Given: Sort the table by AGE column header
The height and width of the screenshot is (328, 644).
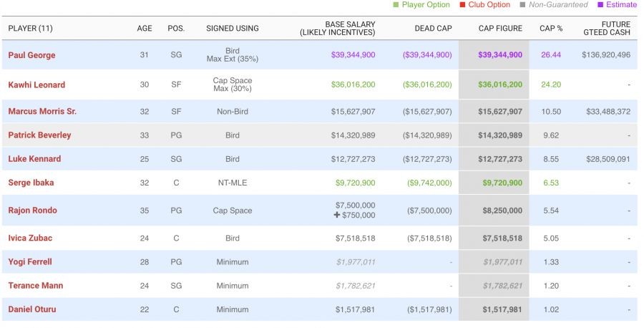Looking at the screenshot, I should 145,29.
